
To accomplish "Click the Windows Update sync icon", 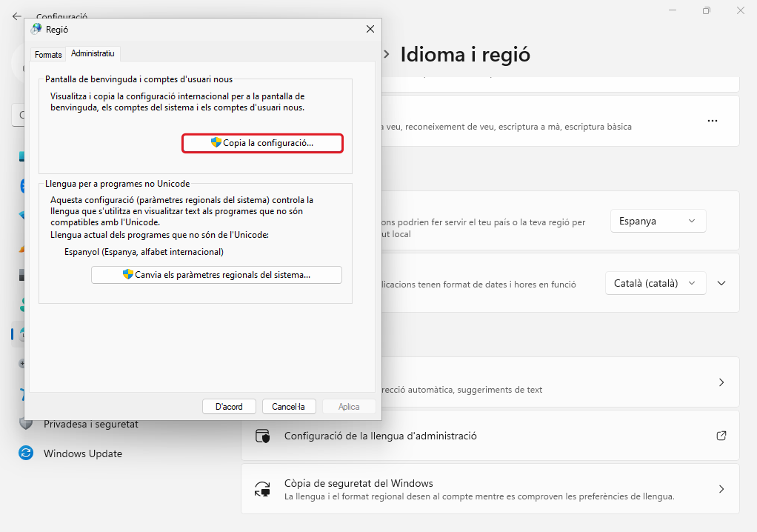I will click(26, 453).
